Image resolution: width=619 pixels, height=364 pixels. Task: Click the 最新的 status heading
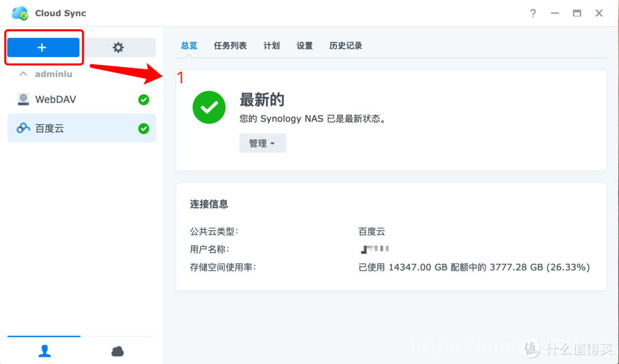[x=262, y=100]
